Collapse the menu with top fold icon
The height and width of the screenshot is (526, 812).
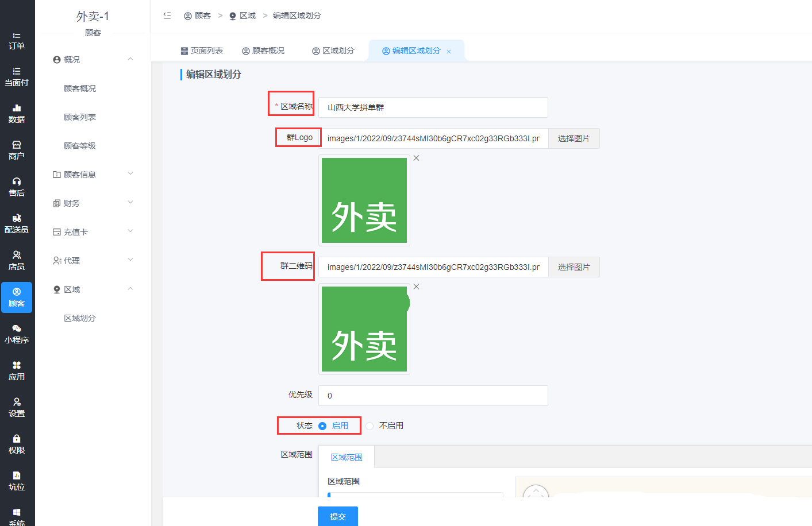167,16
